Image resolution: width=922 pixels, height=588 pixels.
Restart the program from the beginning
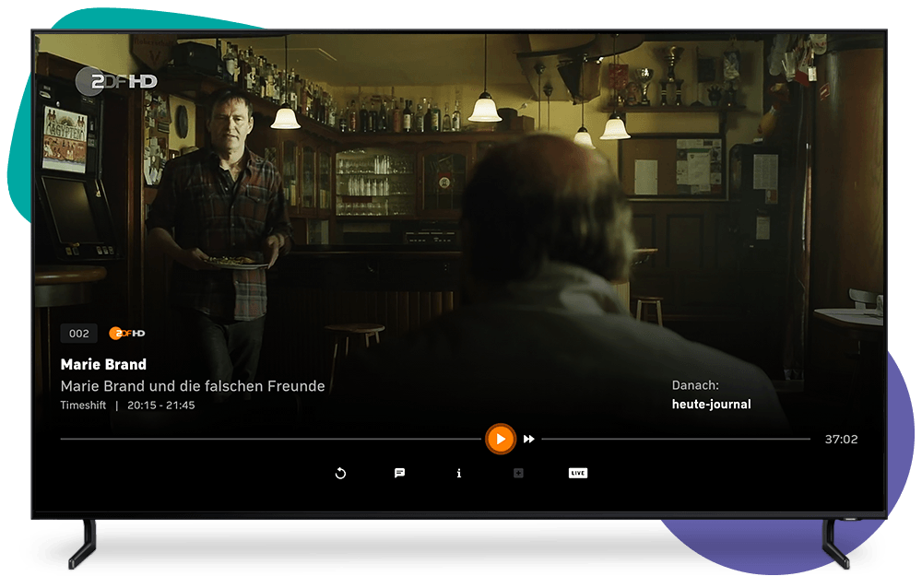click(x=340, y=473)
